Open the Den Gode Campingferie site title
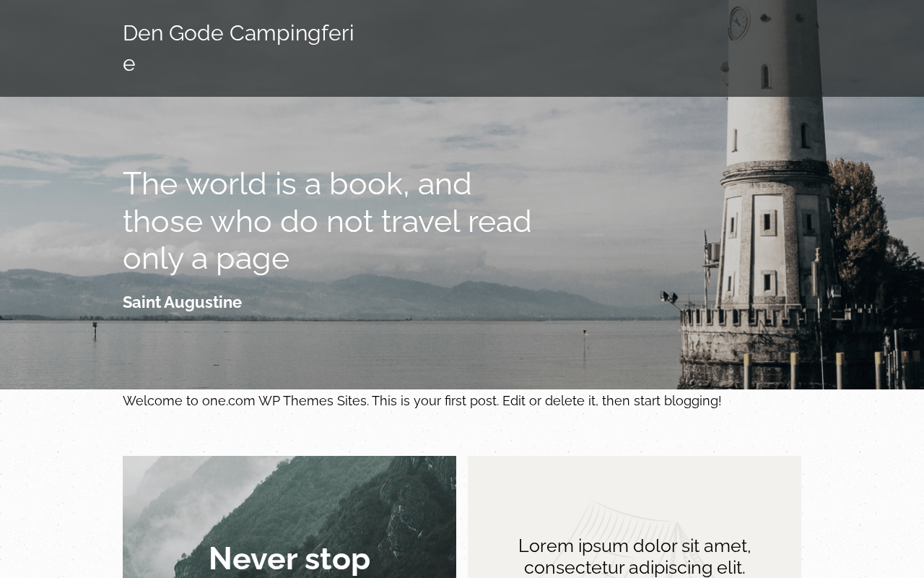 (x=238, y=48)
